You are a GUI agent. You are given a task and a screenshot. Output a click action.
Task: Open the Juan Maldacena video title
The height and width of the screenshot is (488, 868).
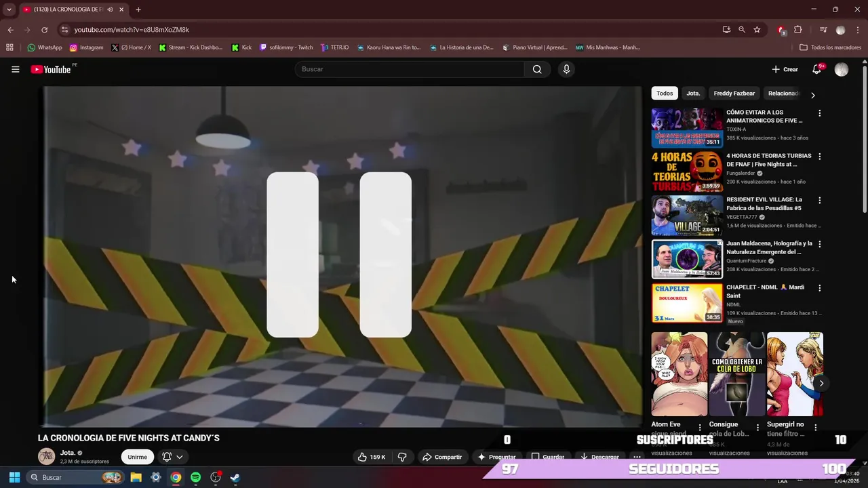coord(769,247)
